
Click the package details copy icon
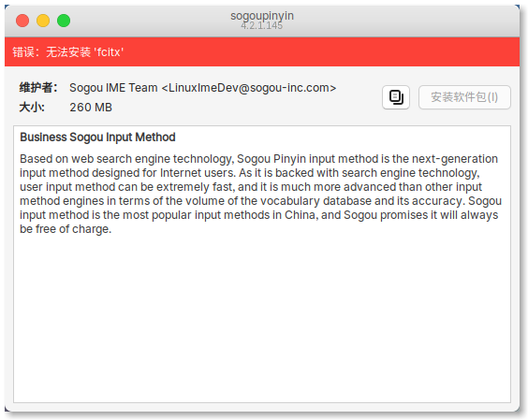pyautogui.click(x=396, y=97)
